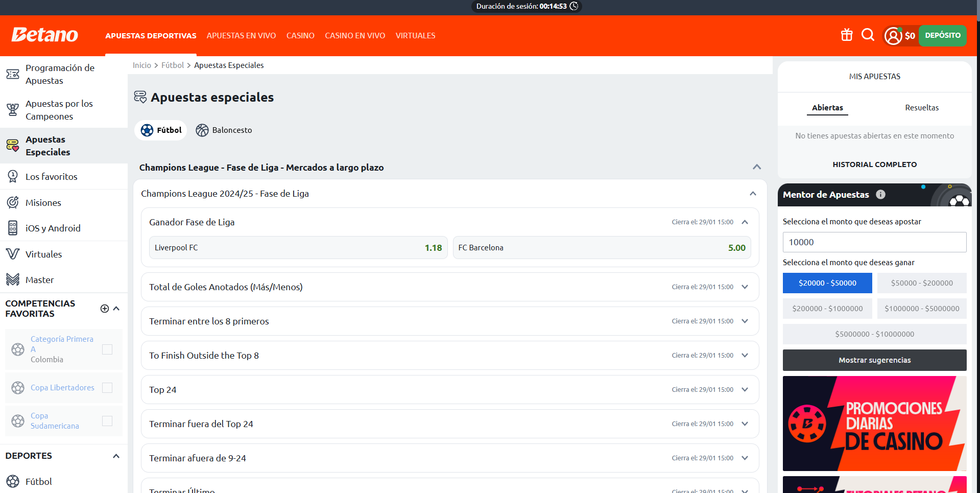The image size is (980, 493).
Task: Add favorite competition with plus icon
Action: coord(105,309)
